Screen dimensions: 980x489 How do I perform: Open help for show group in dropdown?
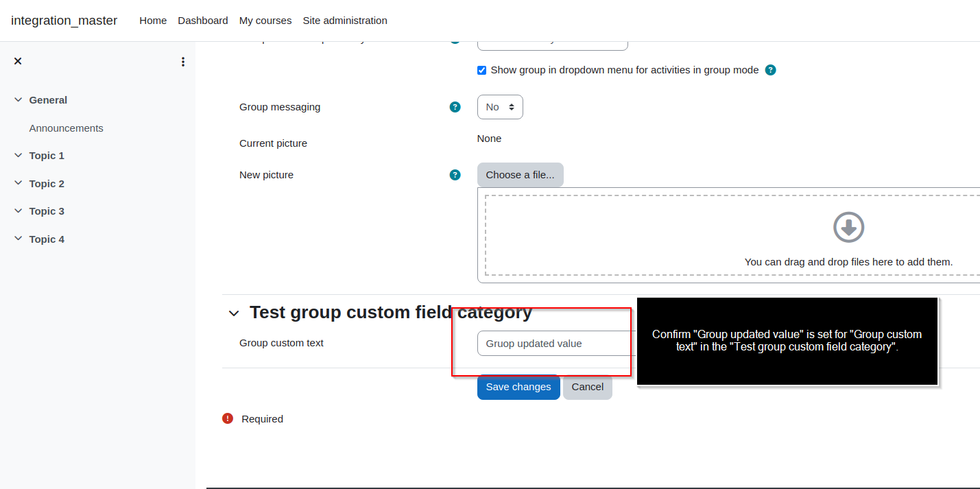coord(770,70)
